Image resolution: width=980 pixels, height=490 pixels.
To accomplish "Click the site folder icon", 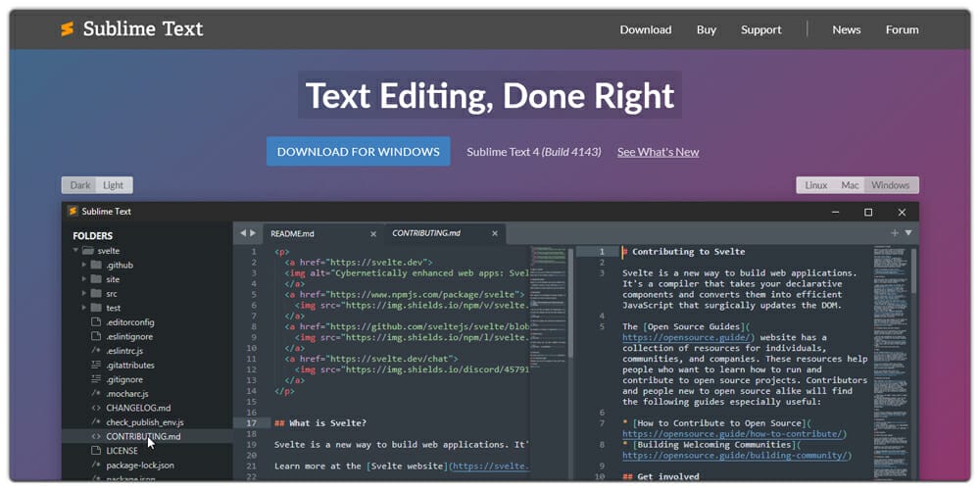I will 96,279.
